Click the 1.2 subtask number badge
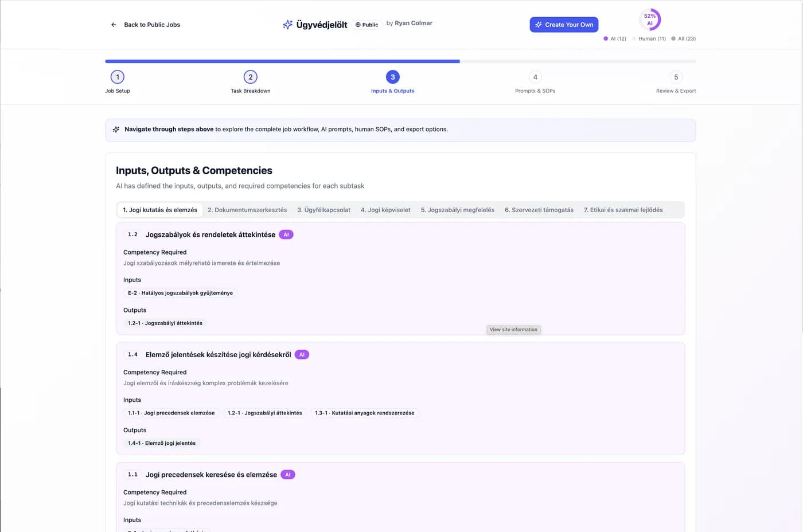This screenshot has width=803, height=532. pyautogui.click(x=132, y=234)
